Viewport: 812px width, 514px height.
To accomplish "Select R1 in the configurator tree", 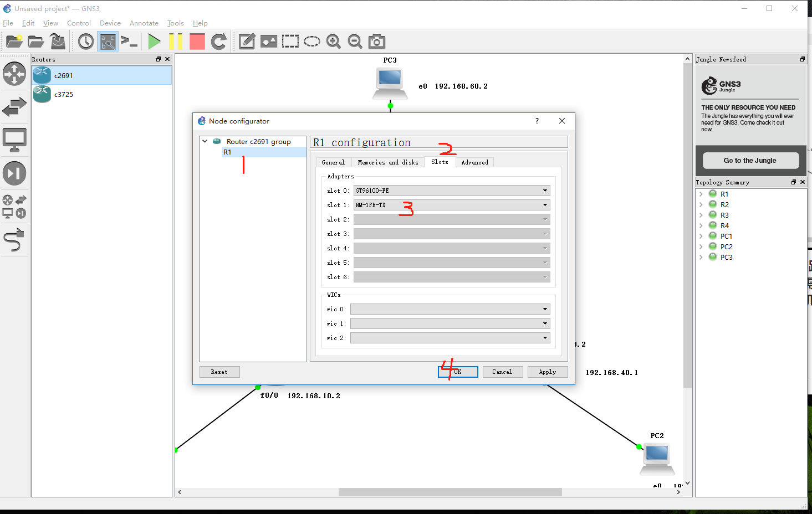I will [x=264, y=152].
